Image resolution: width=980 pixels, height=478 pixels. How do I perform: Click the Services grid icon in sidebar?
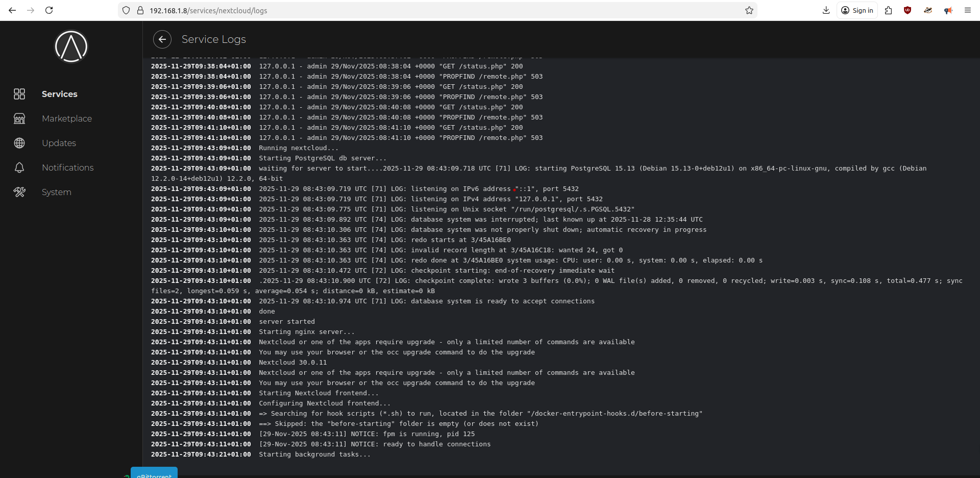tap(19, 94)
